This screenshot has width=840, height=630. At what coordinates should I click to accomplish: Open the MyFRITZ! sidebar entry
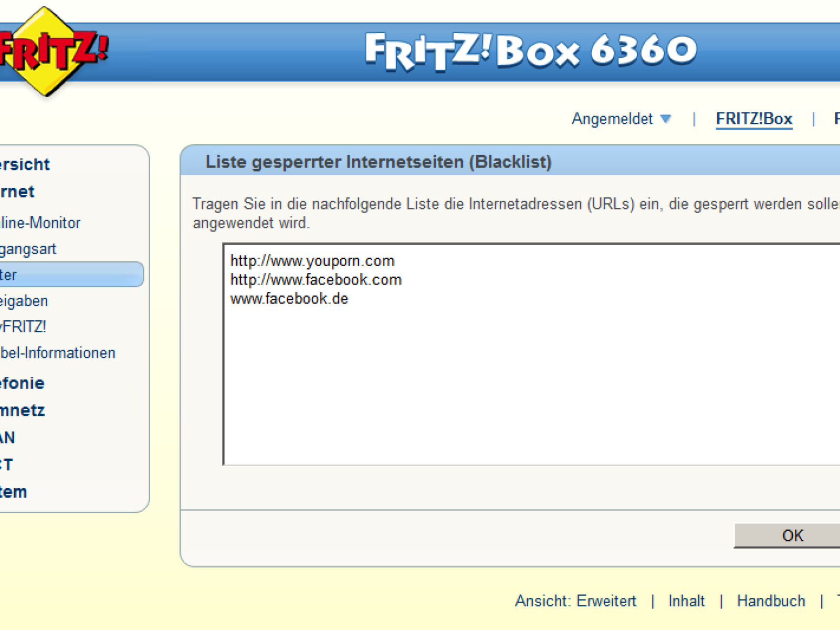click(x=23, y=327)
